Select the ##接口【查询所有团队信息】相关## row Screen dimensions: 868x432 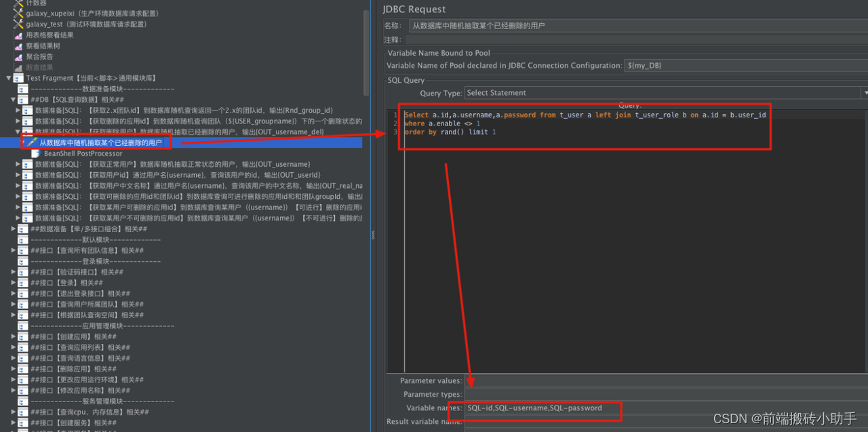(x=87, y=250)
